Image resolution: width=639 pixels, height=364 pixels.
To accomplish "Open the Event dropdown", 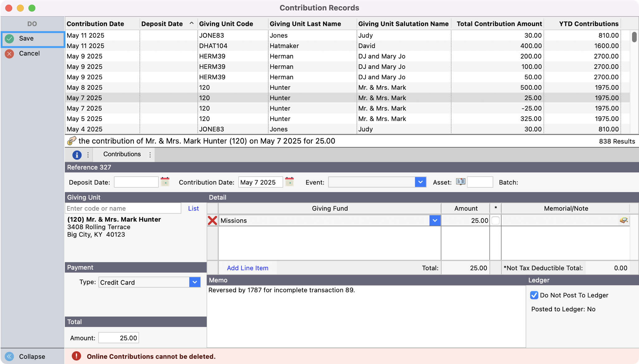I will [x=420, y=182].
